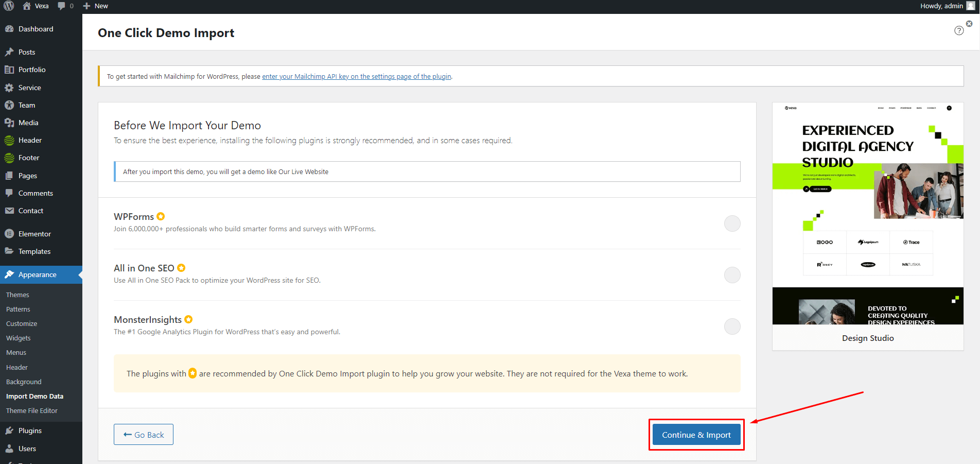The width and height of the screenshot is (980, 464).
Task: Open the Menus submenu item
Action: pyautogui.click(x=16, y=353)
